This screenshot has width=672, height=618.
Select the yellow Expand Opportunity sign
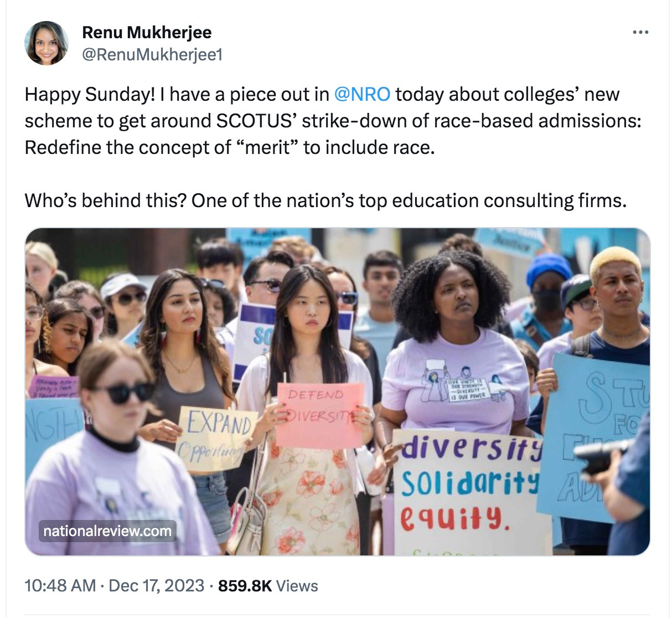coord(216,438)
